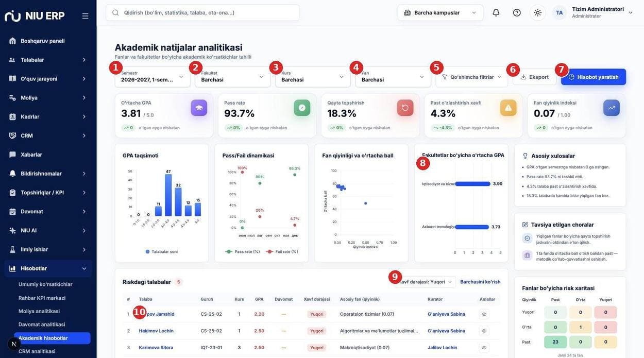Toggle the light/dark theme sun button

pos(537,12)
